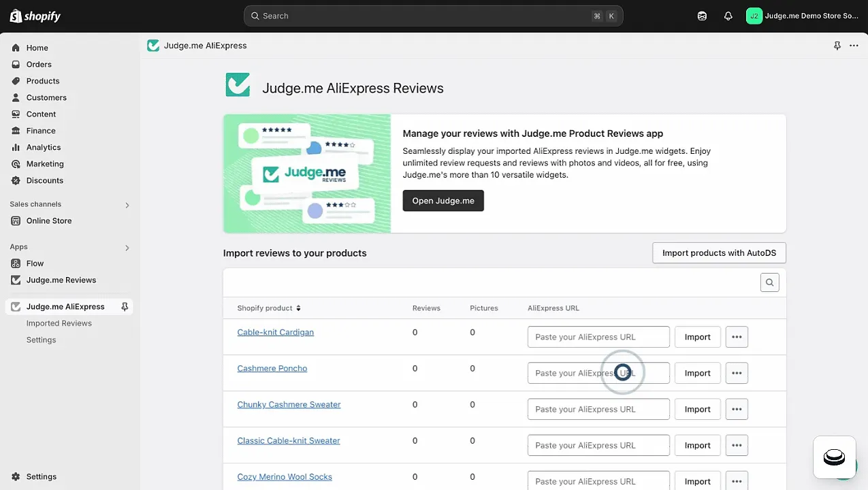Open more options for Chunky Cashmere Sweater
The height and width of the screenshot is (490, 868).
tap(737, 409)
